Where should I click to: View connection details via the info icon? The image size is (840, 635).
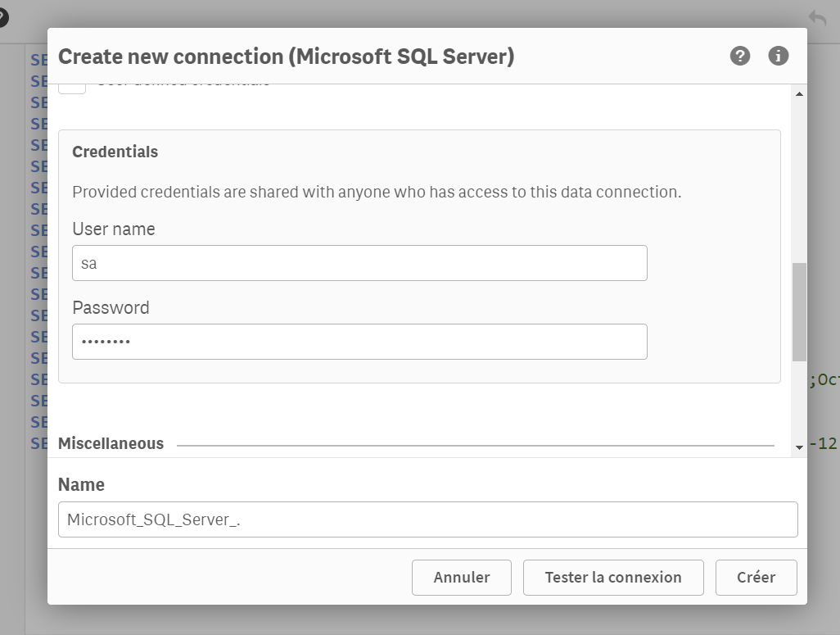[778, 56]
